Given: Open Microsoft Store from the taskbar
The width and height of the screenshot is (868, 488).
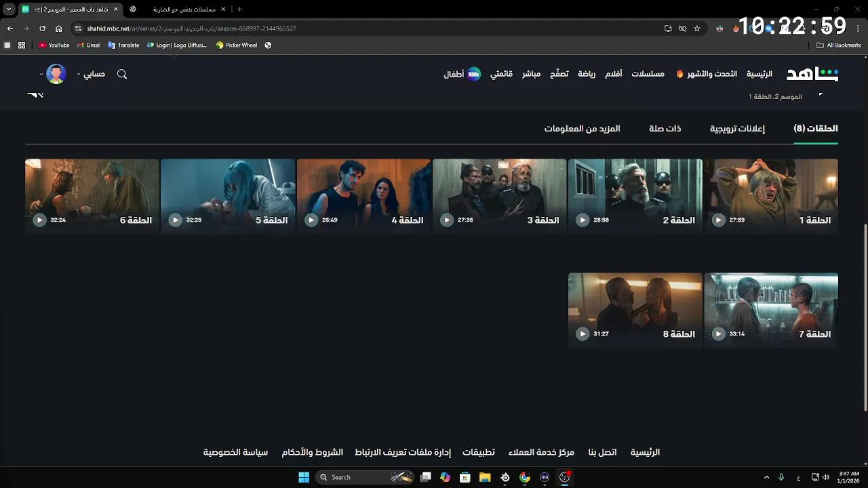Looking at the screenshot, I should point(465,477).
